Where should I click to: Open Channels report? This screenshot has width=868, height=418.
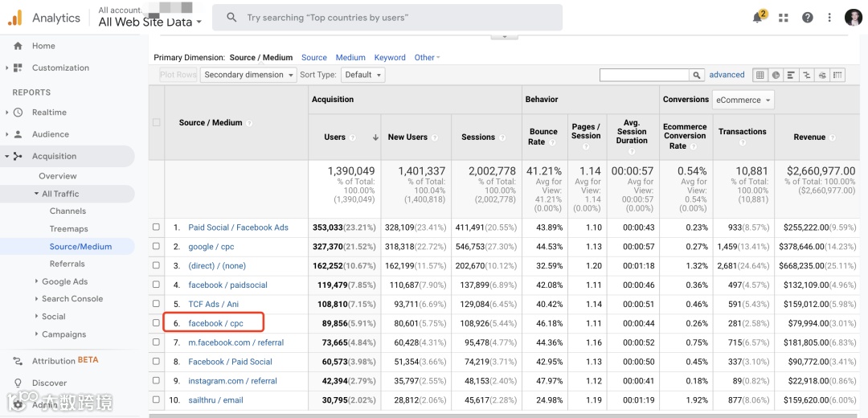(68, 211)
